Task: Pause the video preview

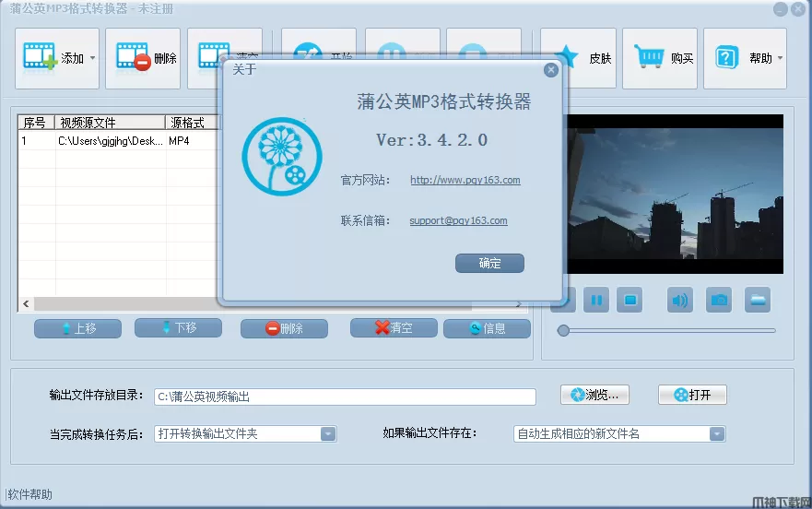Action: pos(596,300)
